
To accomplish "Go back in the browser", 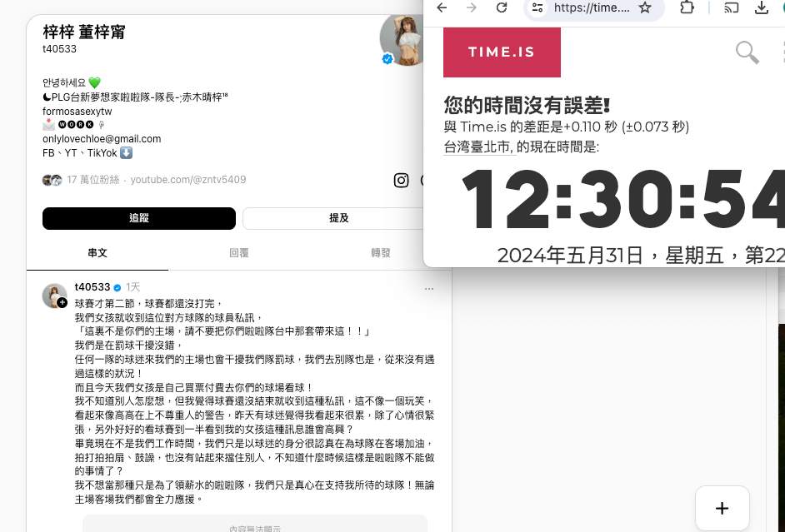I will [x=442, y=7].
